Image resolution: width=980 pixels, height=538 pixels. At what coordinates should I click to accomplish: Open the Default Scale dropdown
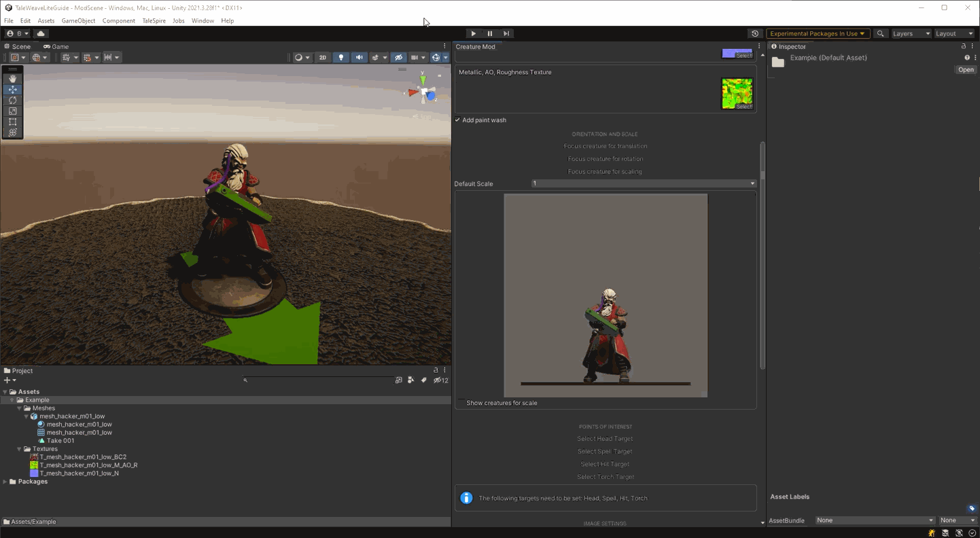643,183
